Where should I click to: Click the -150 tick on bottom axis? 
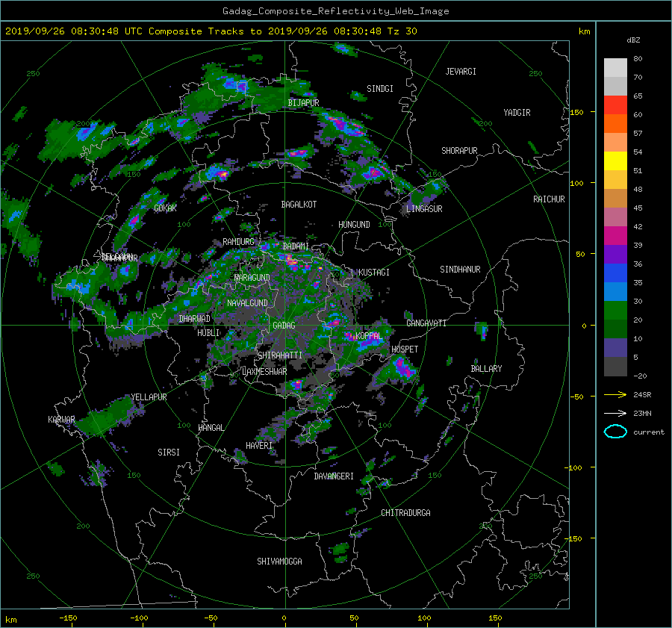click(68, 618)
